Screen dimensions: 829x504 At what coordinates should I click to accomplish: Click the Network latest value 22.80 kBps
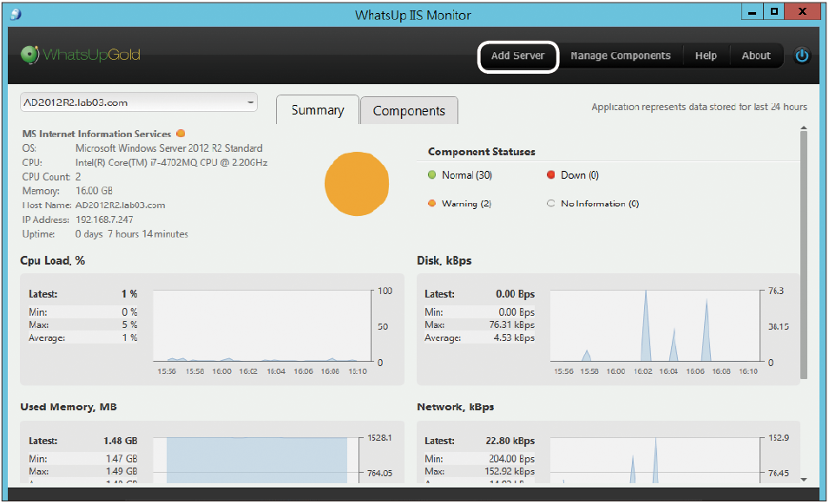(x=510, y=441)
